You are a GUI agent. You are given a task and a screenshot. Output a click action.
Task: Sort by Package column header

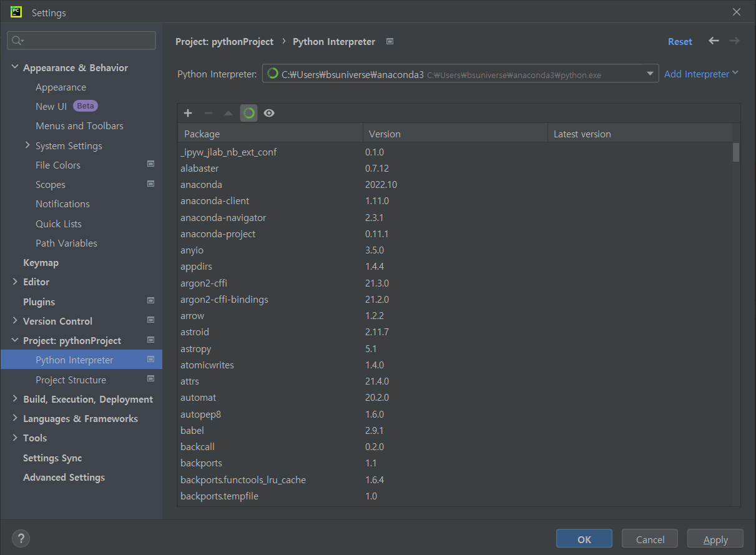click(x=270, y=134)
